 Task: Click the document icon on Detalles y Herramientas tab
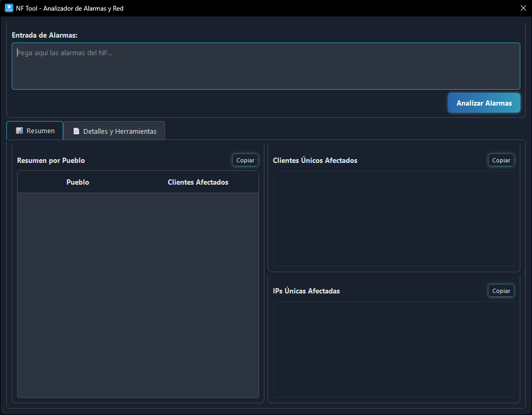pos(76,131)
